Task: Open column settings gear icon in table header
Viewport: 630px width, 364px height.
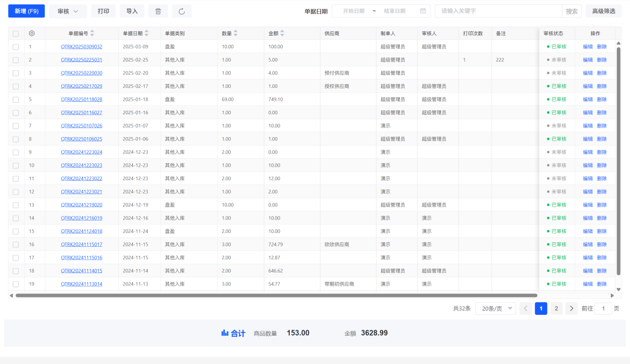Action: [x=32, y=33]
